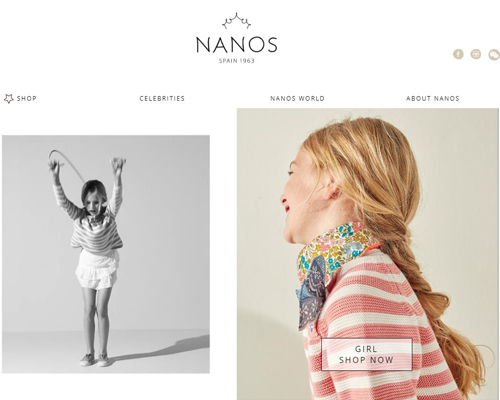The width and height of the screenshot is (500, 400).
Task: Click the hoop held above the girl
Action: tap(67, 165)
